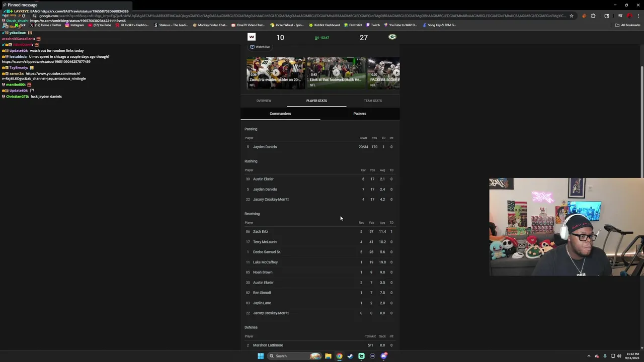Open Discord from the taskbar
Viewport: 644px width, 362px height.
click(x=383, y=356)
